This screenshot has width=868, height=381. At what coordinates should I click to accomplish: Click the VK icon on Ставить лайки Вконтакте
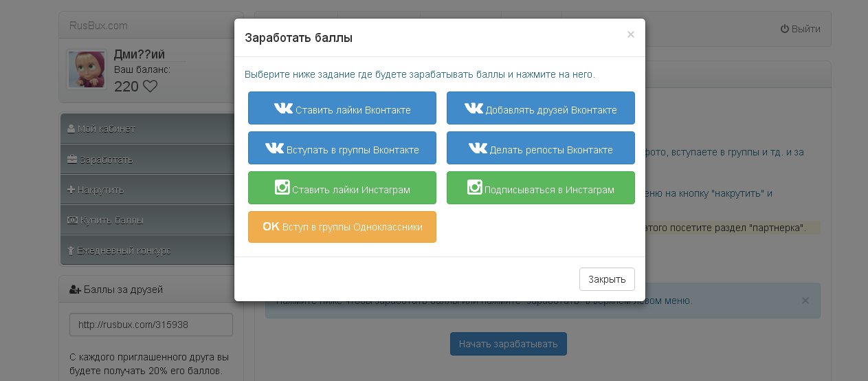(283, 109)
